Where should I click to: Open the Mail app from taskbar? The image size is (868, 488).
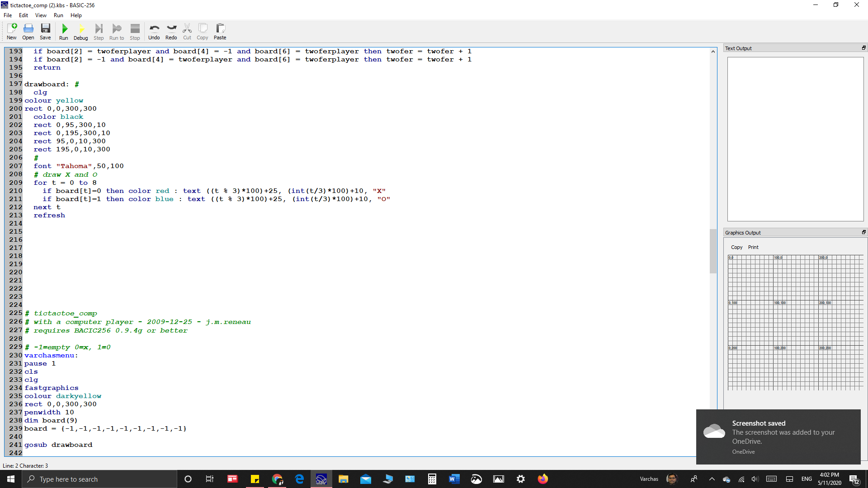point(366,479)
